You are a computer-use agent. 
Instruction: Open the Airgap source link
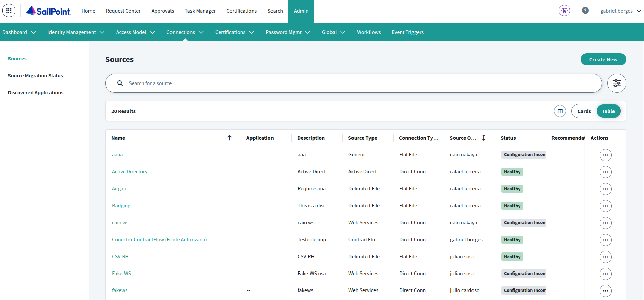click(119, 189)
